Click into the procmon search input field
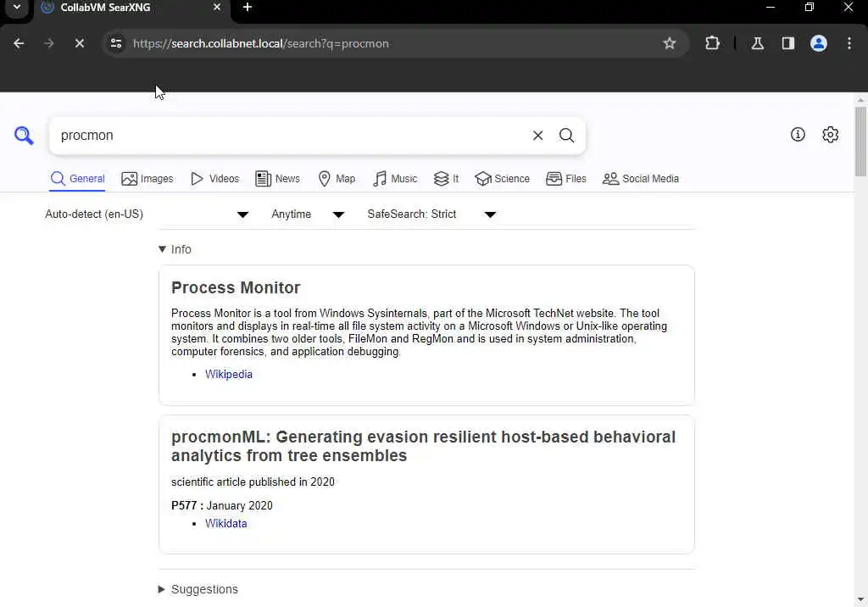The height and width of the screenshot is (607, 868). point(291,136)
